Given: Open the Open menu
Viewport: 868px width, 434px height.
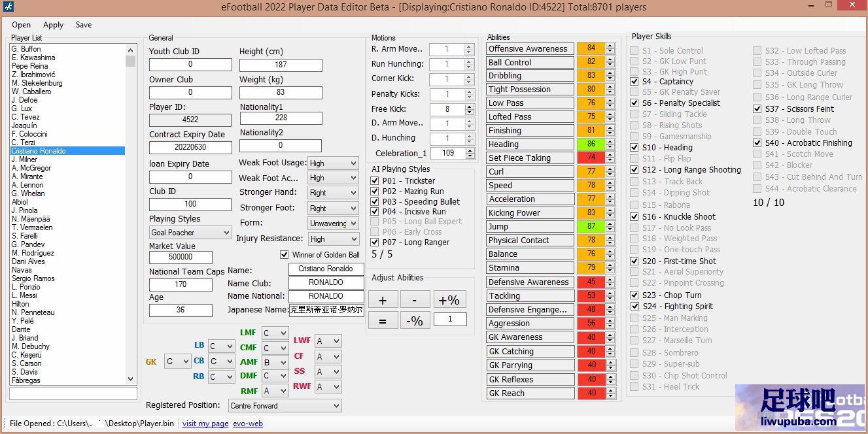Looking at the screenshot, I should click(x=21, y=25).
